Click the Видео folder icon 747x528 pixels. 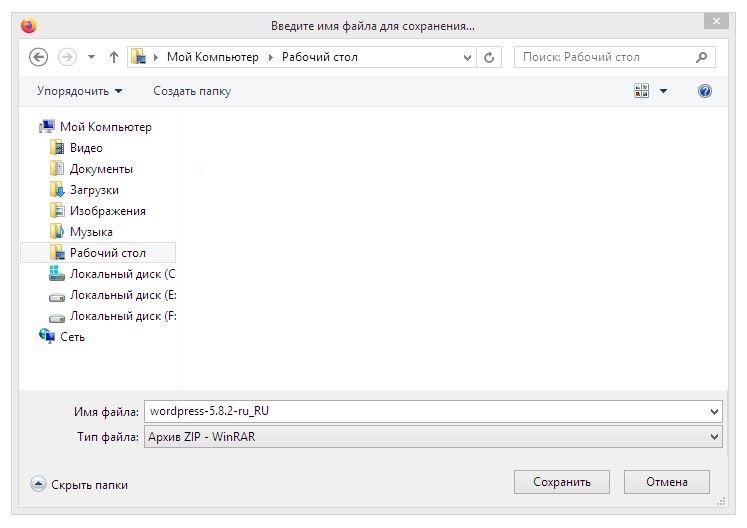pos(57,147)
